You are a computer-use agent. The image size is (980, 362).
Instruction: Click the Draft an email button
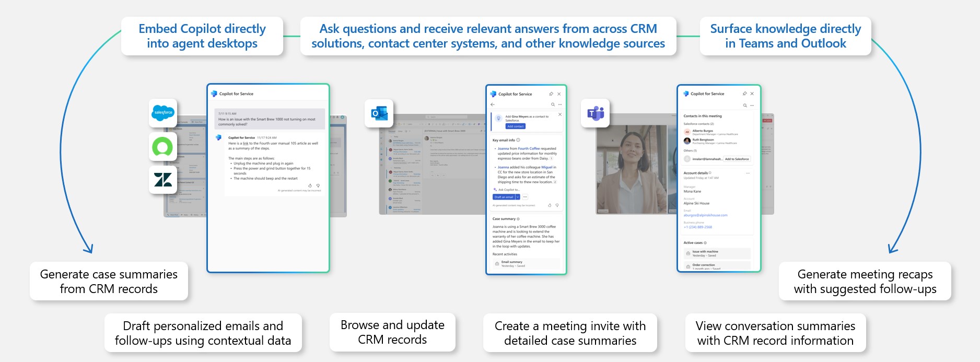pyautogui.click(x=504, y=197)
